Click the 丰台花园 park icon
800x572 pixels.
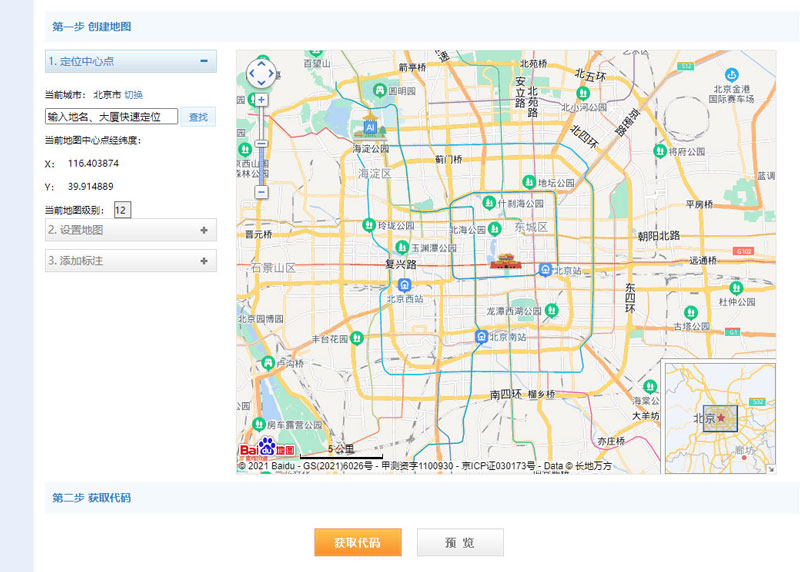coord(357,338)
